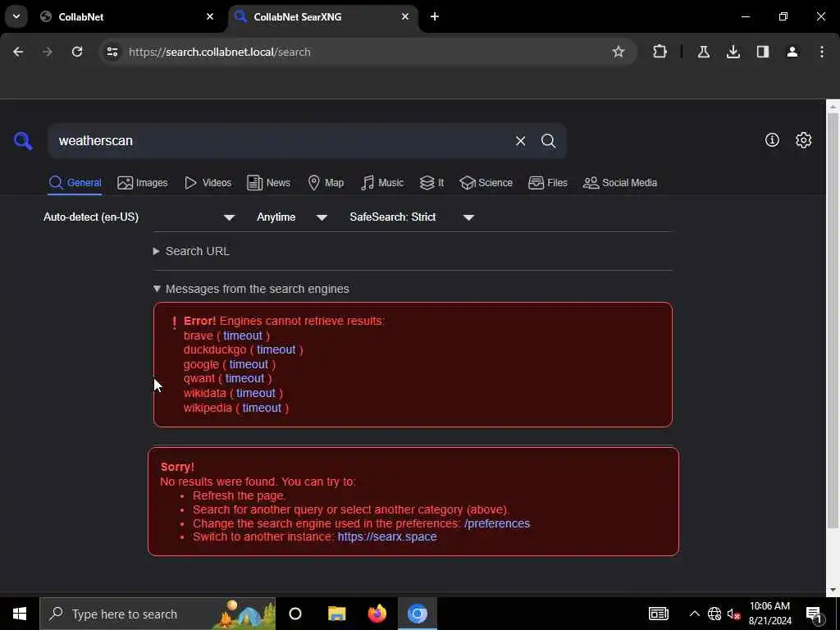840x630 pixels.
Task: Close the first CollabNet tab
Action: pos(209,16)
